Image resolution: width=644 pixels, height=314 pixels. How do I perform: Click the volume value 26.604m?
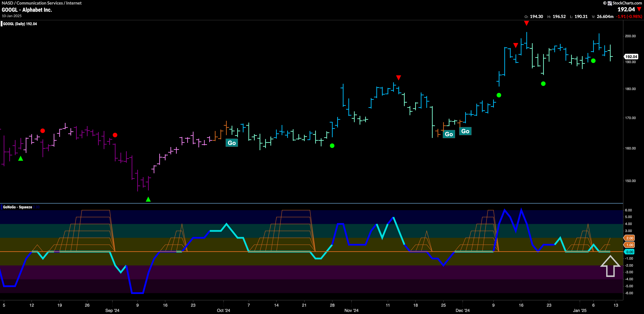pos(605,16)
